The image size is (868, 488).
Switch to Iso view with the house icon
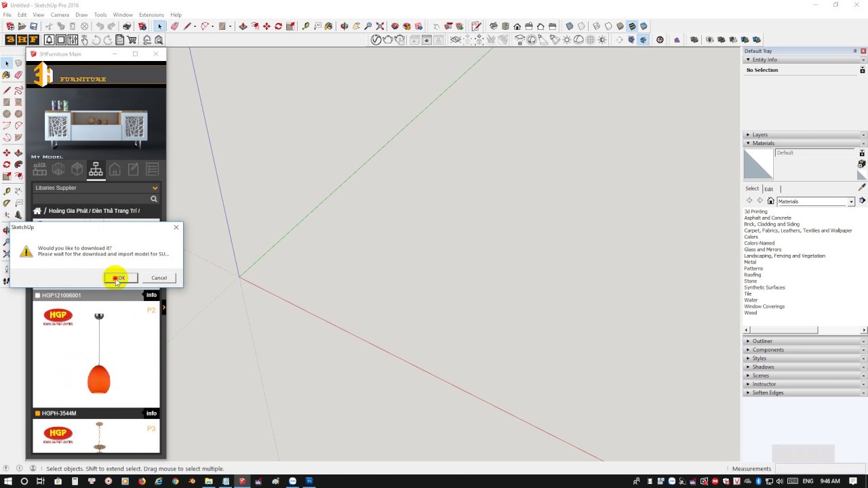pos(494,26)
